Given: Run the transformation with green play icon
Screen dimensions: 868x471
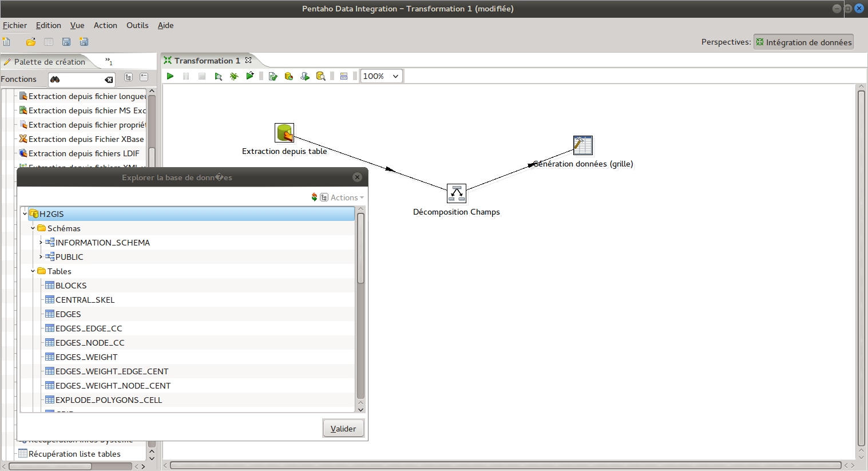Looking at the screenshot, I should tap(170, 76).
